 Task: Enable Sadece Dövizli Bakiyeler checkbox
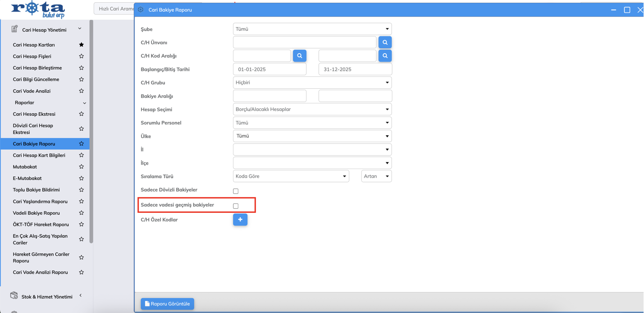point(236,191)
